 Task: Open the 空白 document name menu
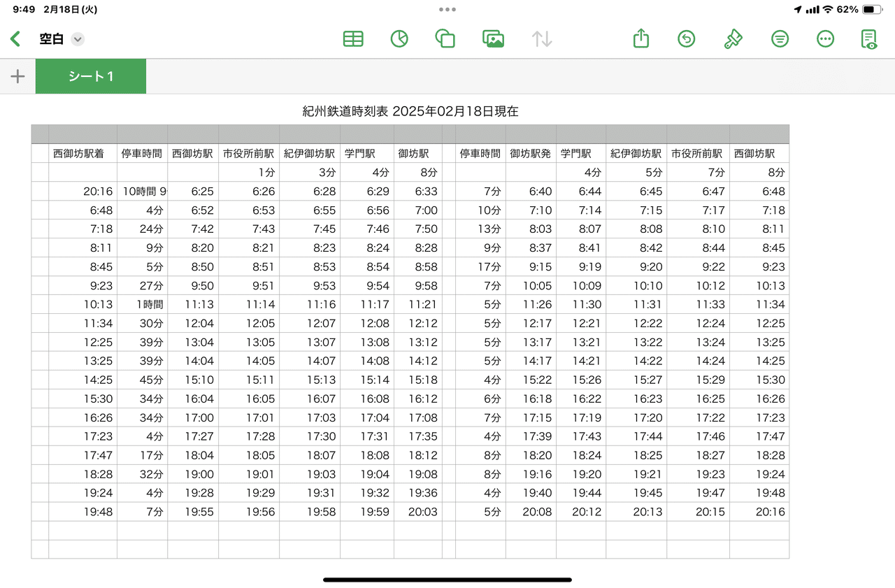78,39
